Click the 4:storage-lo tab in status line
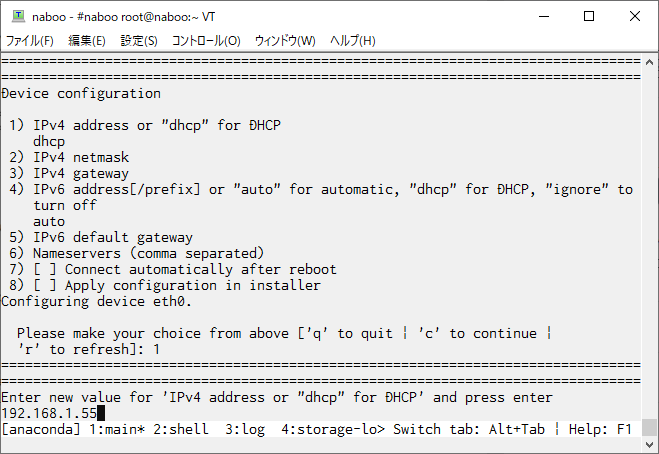Image resolution: width=659 pixels, height=454 pixels. click(333, 429)
